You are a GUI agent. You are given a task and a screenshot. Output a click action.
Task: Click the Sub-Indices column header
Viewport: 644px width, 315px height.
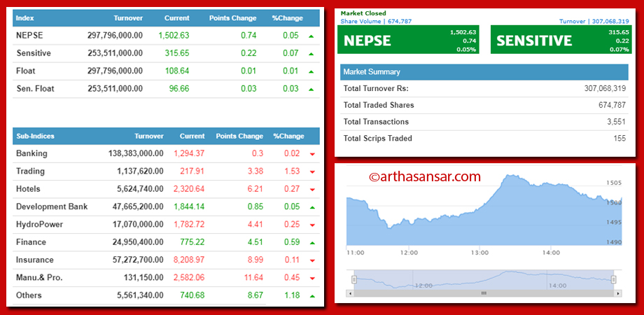35,136
